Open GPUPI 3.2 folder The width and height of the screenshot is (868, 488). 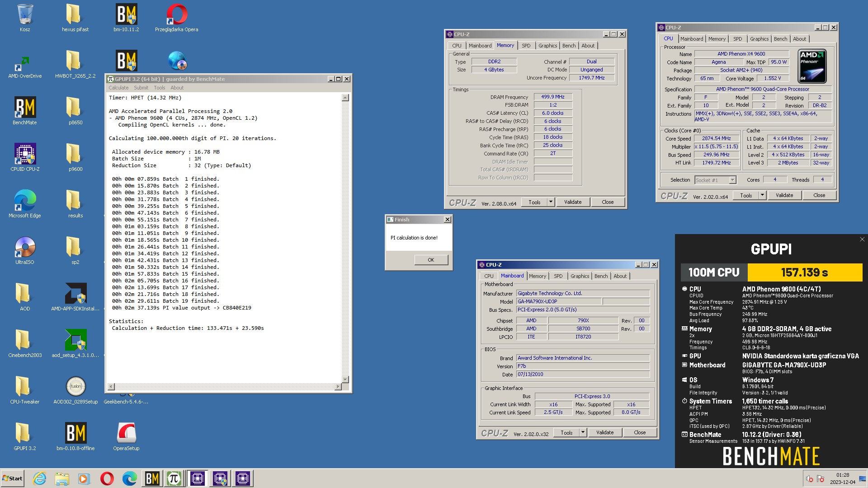click(25, 437)
